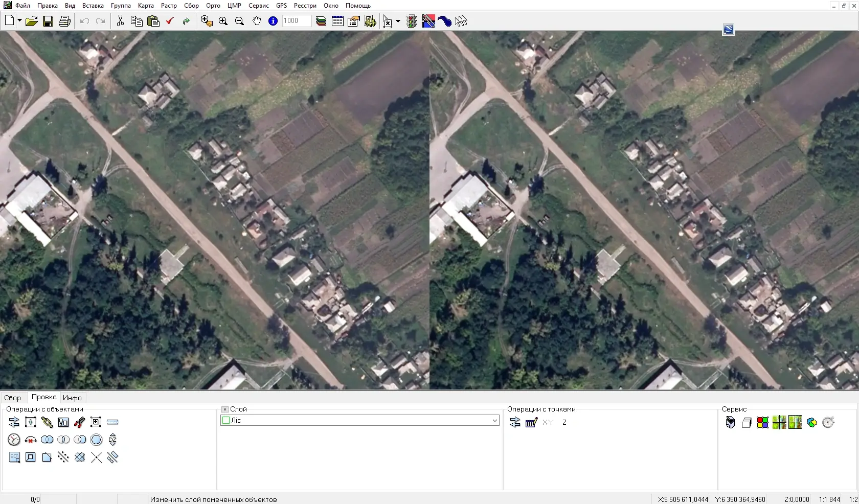
Task: Click the four-color grid service icon
Action: (x=762, y=422)
